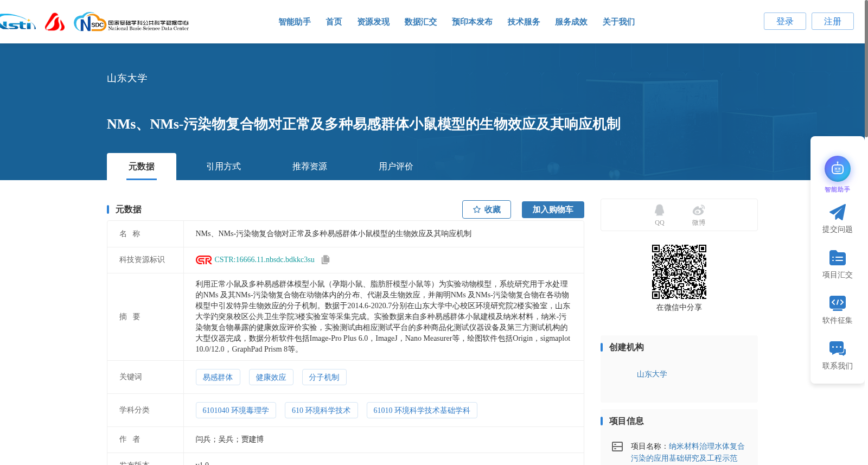Image resolution: width=868 pixels, height=465 pixels.
Task: Click the 登录 button
Action: (785, 21)
